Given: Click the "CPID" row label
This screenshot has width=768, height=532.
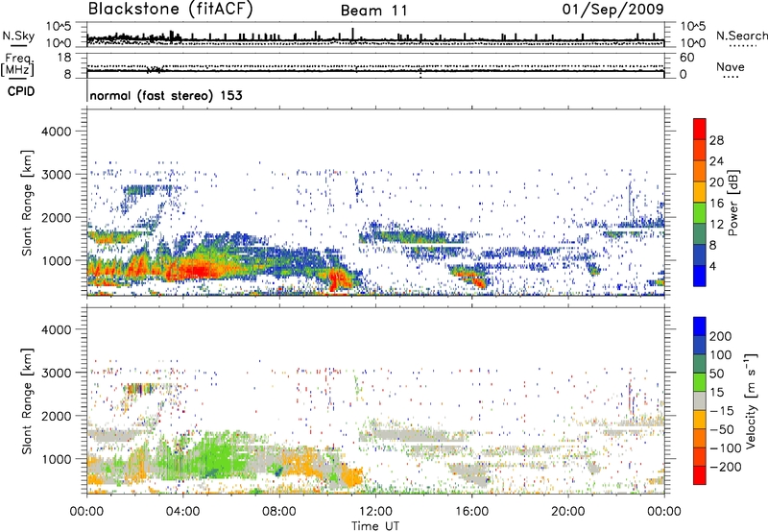Looking at the screenshot, I should (21, 91).
